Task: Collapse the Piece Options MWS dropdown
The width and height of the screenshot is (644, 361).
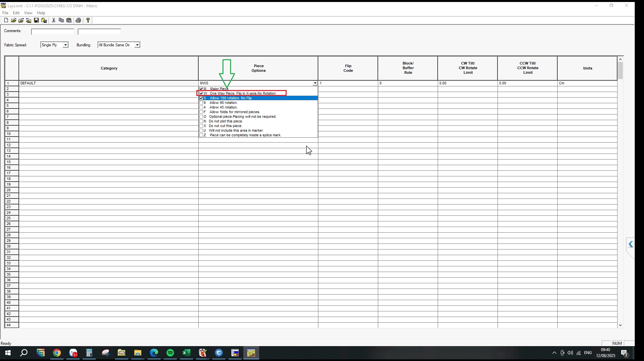Action: click(x=315, y=83)
